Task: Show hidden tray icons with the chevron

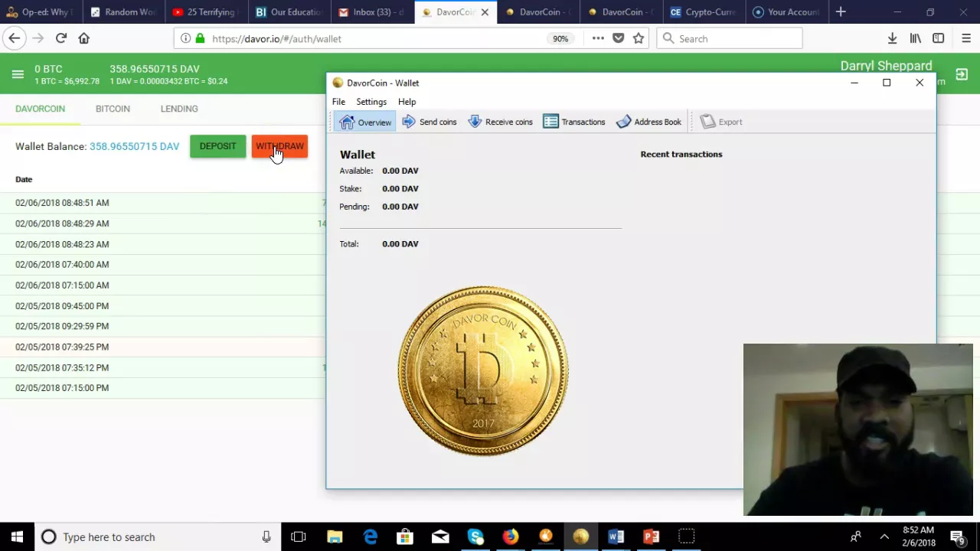Action: coord(884,536)
